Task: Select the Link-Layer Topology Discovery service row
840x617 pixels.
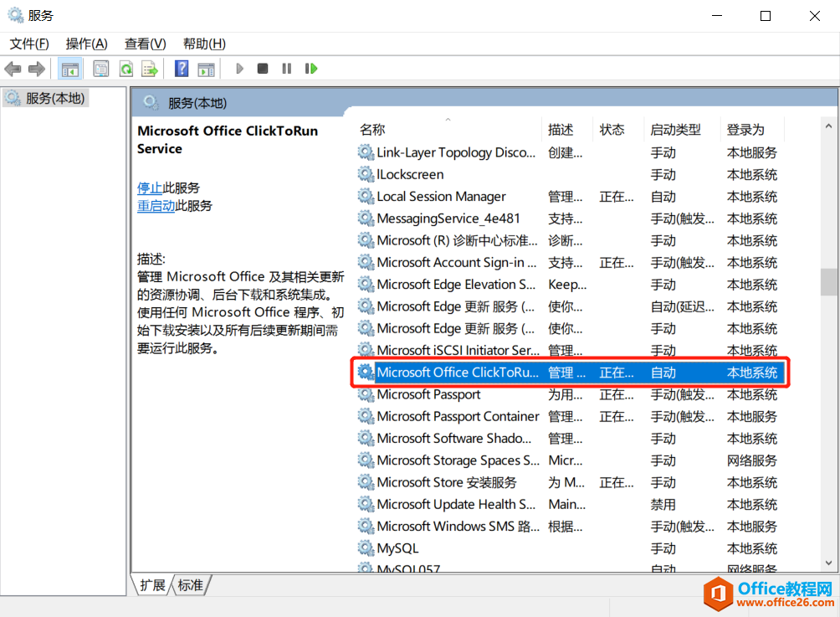Action: [569, 152]
